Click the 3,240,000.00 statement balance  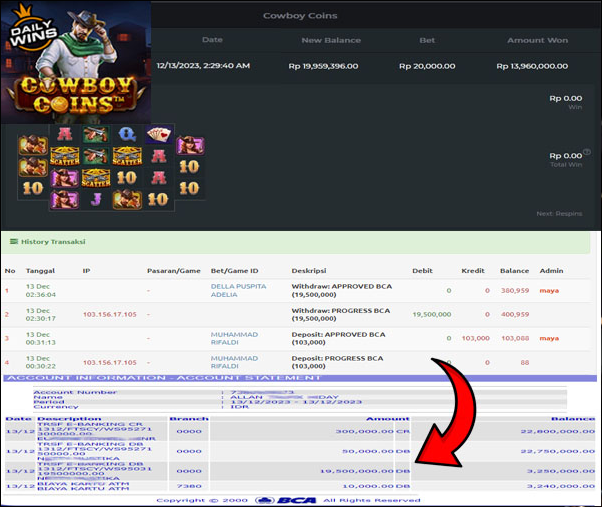(561, 486)
